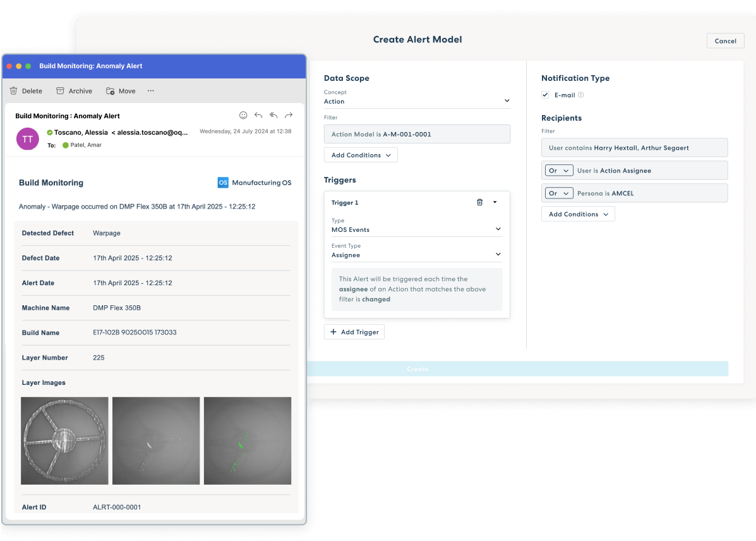Click the forward arrow icon
This screenshot has width=756, height=541.
coord(289,116)
